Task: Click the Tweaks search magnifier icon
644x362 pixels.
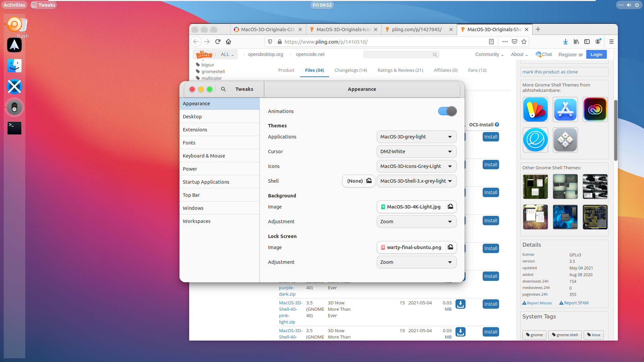Action: [x=223, y=89]
